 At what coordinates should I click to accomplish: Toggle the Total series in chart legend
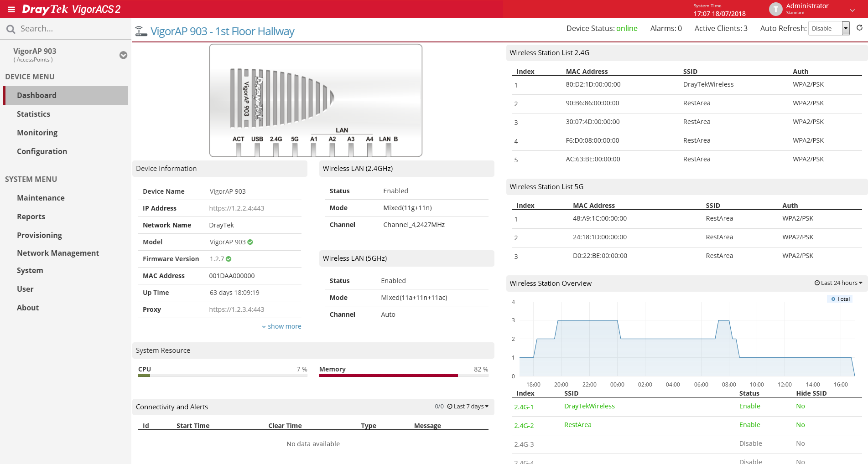[x=840, y=299]
